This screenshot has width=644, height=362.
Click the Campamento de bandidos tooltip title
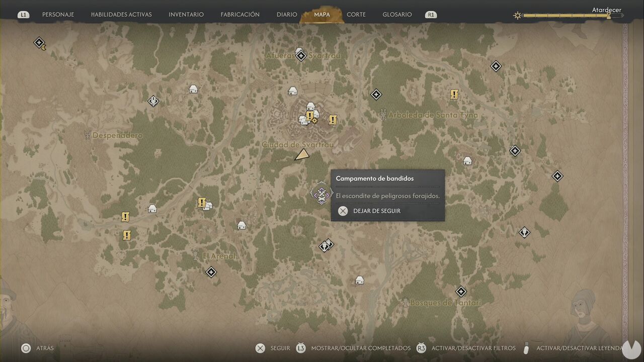375,178
